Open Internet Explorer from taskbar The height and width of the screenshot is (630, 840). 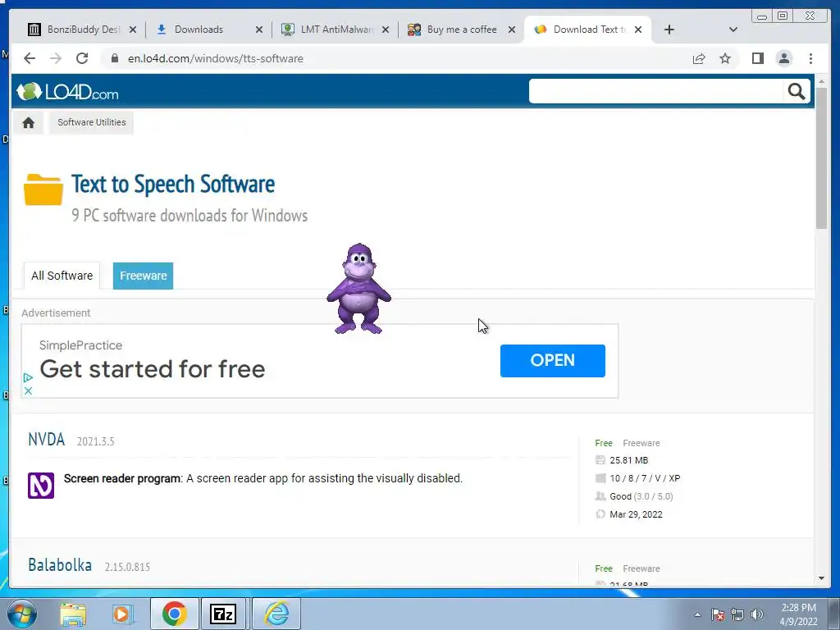[276, 614]
